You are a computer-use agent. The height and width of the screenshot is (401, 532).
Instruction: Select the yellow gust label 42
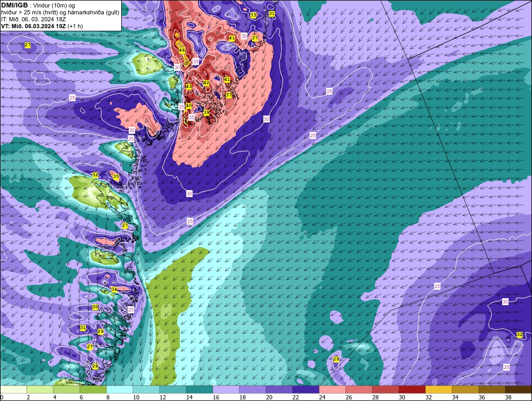coord(206,83)
